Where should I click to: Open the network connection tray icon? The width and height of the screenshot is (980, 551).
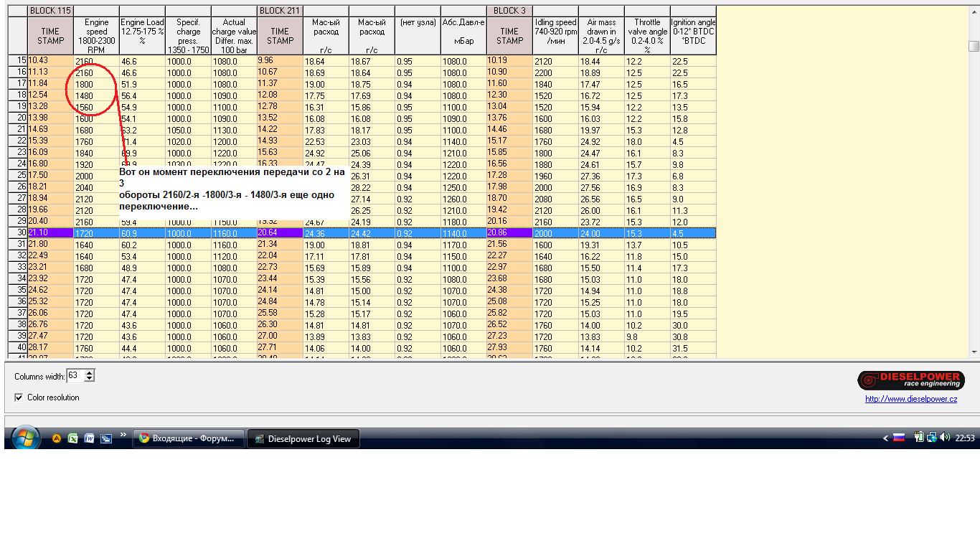tap(931, 438)
